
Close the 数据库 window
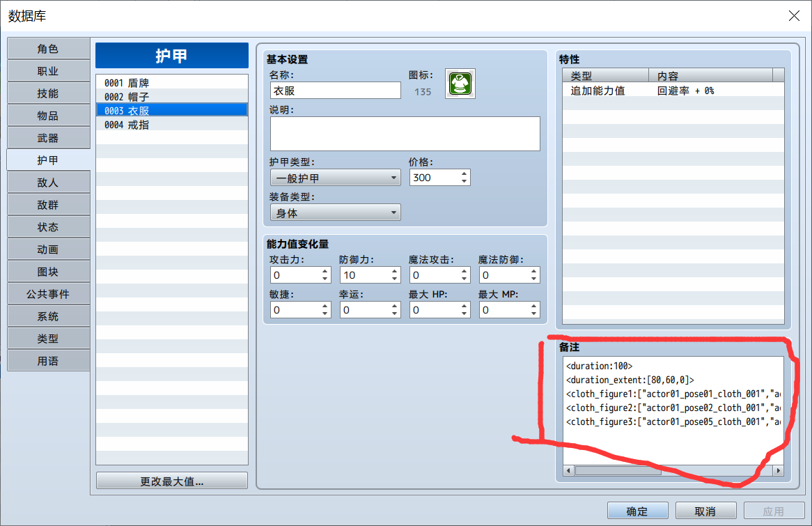pos(794,16)
